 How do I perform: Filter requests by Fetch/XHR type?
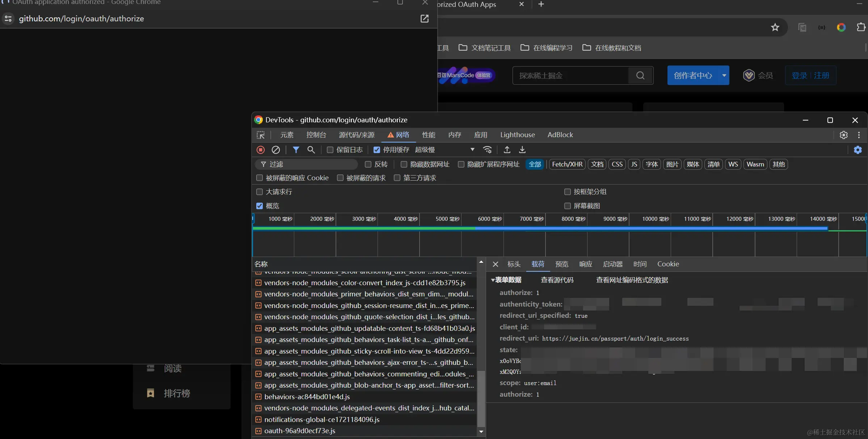(x=567, y=164)
